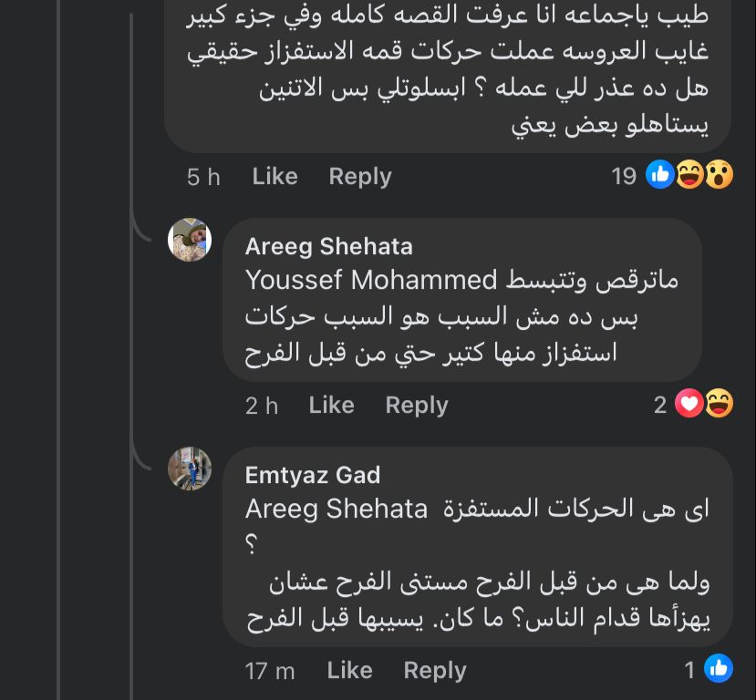Reply to the top comment posted 5 h ago

[359, 176]
